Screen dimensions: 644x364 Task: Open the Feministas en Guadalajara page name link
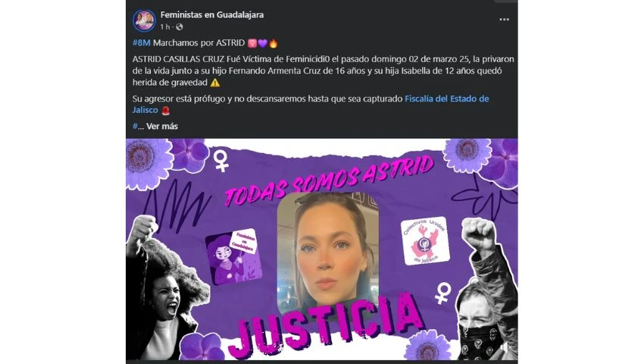coord(212,15)
